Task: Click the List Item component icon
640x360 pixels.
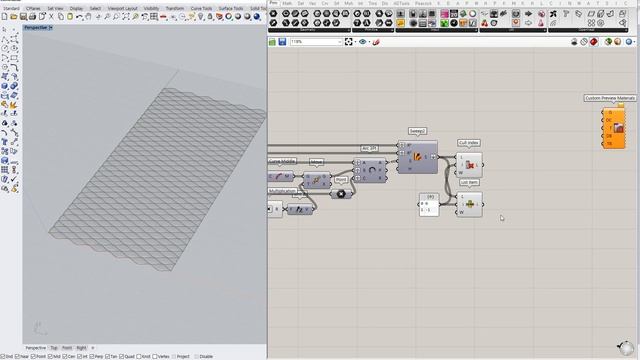Action: click(x=470, y=204)
